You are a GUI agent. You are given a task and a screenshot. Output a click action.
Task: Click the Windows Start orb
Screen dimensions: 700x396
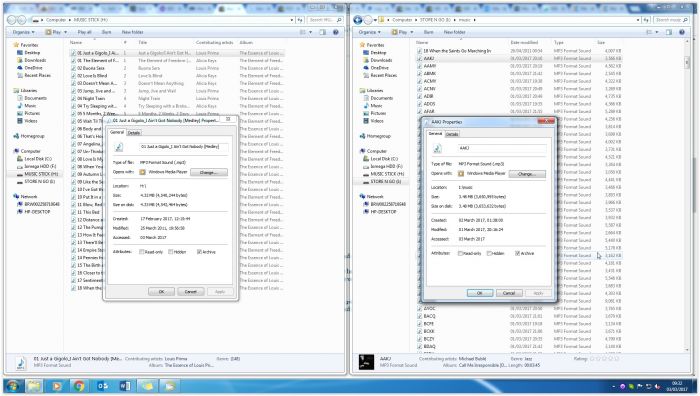(x=12, y=386)
